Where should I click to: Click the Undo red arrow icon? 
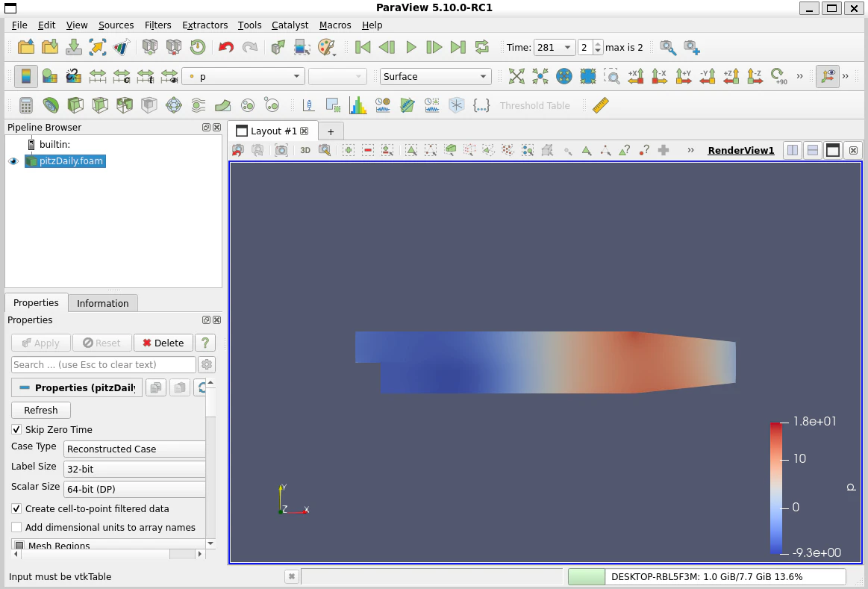click(x=226, y=47)
